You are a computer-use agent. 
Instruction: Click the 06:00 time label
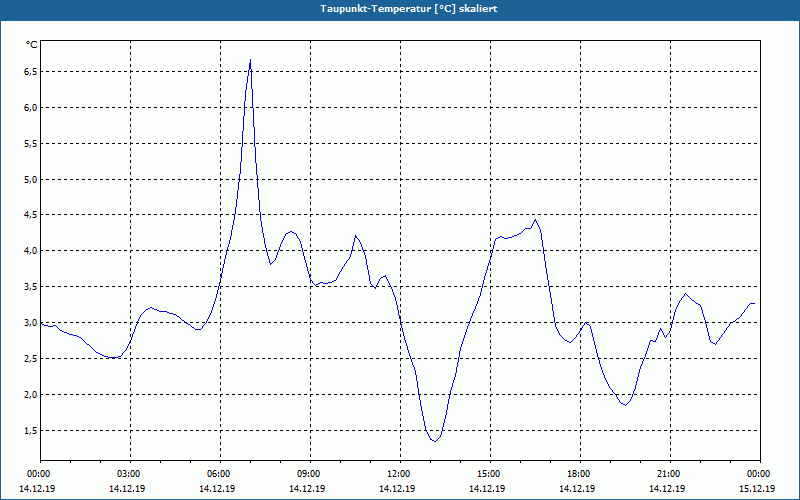pos(219,474)
